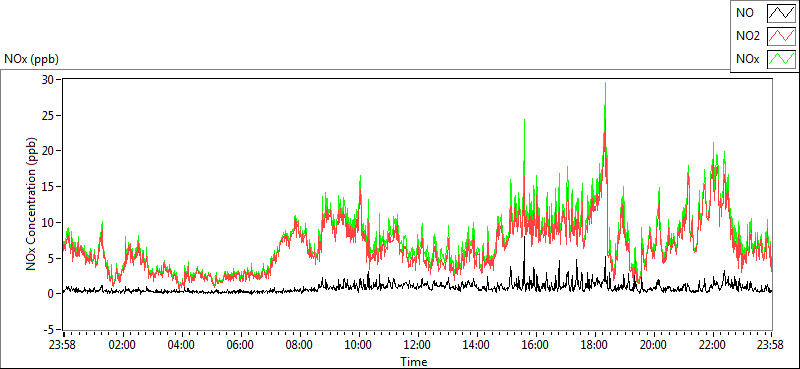Click the Time axis label

[413, 362]
